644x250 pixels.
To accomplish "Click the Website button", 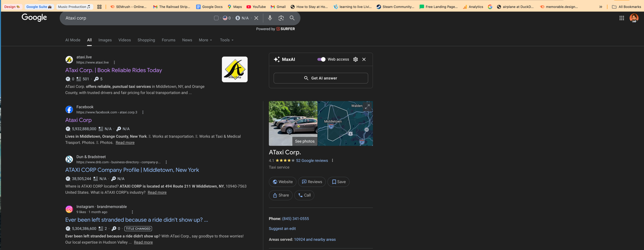I will tap(283, 182).
